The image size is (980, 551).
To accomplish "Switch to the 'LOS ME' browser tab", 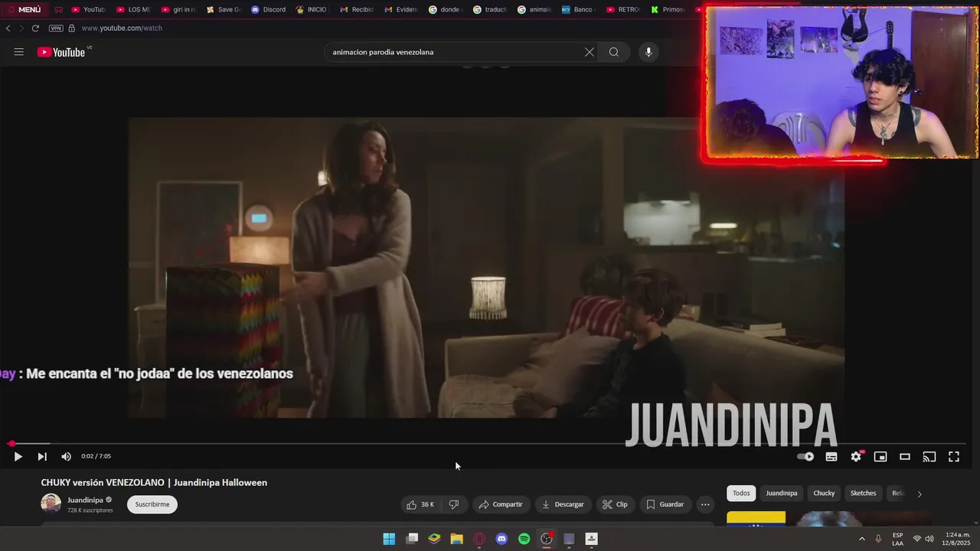I will (x=133, y=9).
